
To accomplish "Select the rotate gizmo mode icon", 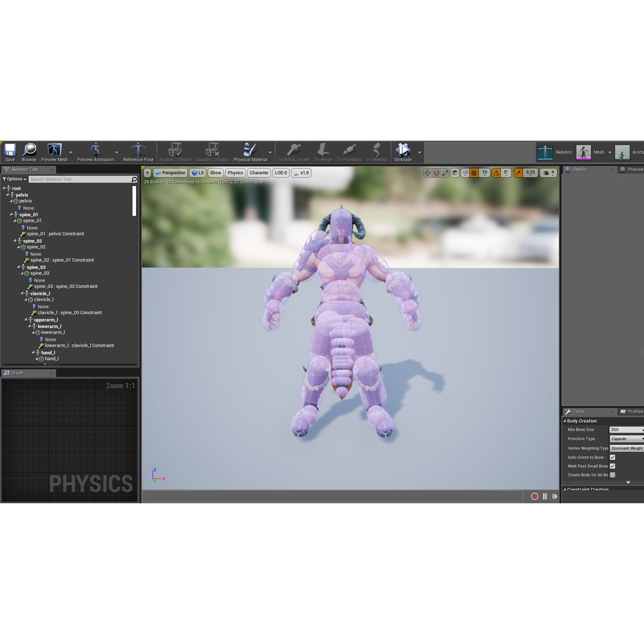I will [x=436, y=173].
